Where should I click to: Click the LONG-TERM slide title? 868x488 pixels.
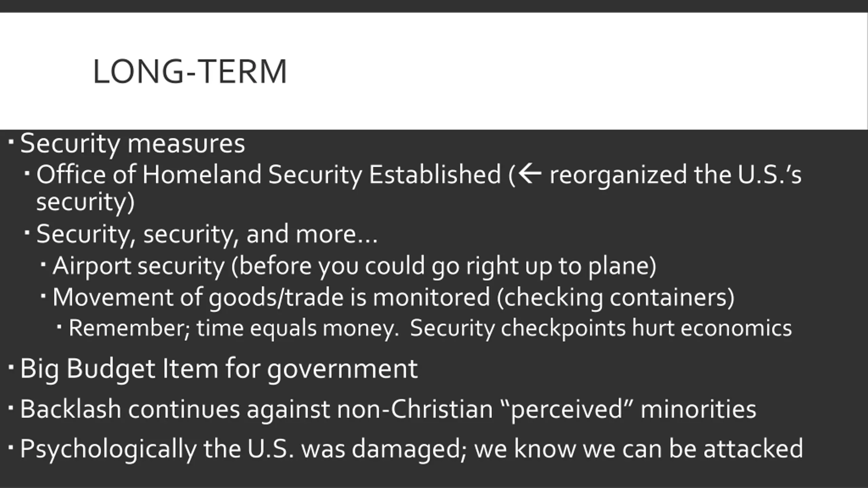[x=190, y=72]
